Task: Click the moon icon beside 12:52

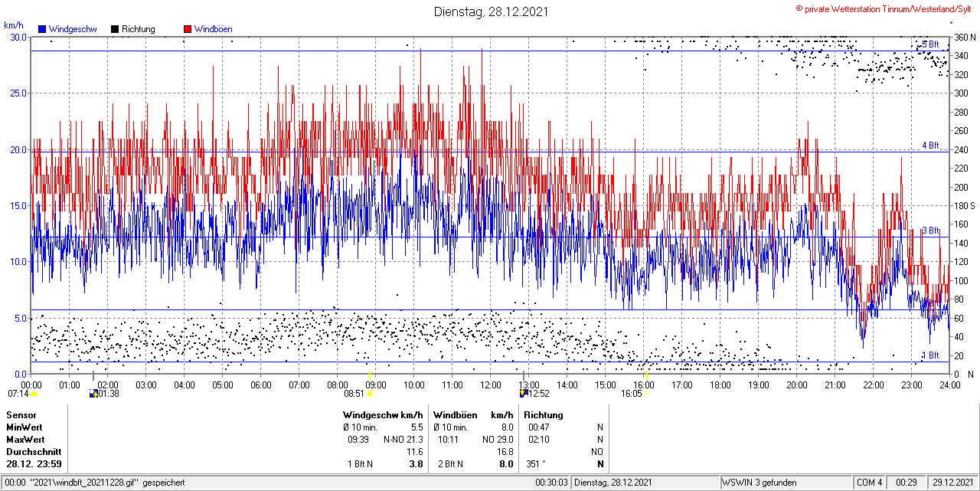Action: 523,393
